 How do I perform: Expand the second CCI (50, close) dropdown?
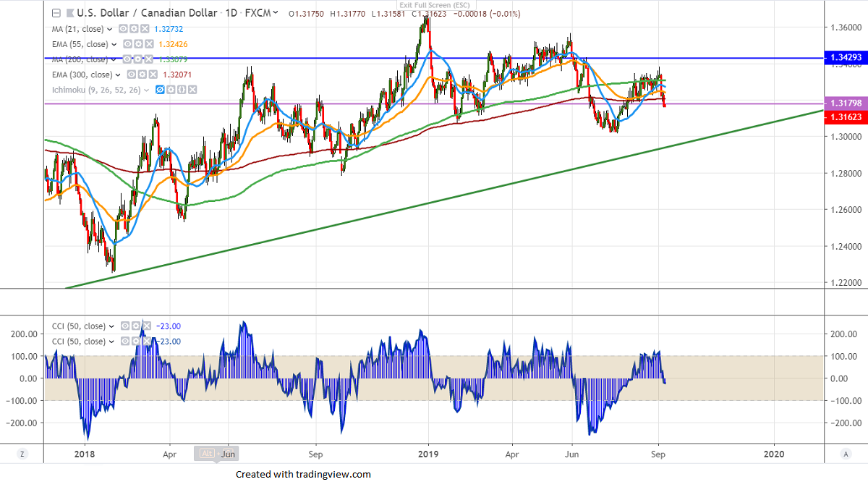[110, 342]
